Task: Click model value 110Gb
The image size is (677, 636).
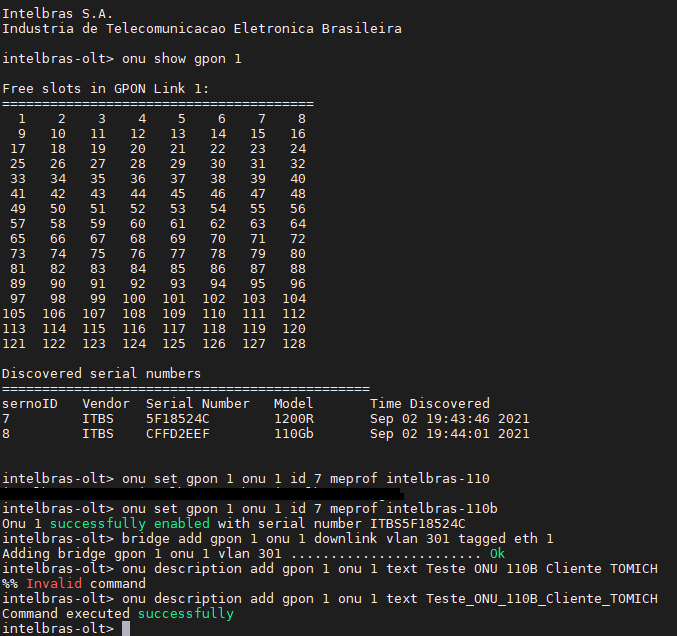Action: [x=294, y=433]
